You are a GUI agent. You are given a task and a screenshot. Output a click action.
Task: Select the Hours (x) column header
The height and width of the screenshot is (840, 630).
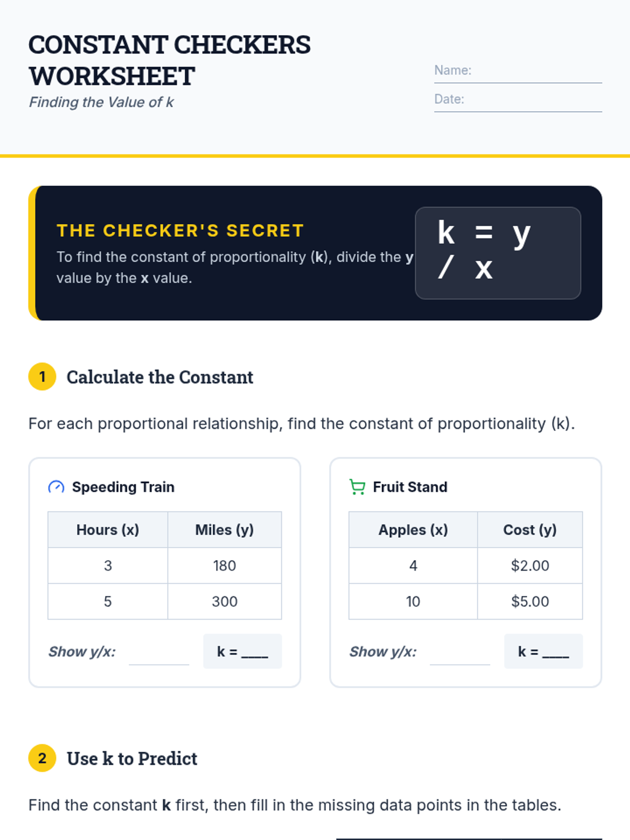(x=108, y=530)
